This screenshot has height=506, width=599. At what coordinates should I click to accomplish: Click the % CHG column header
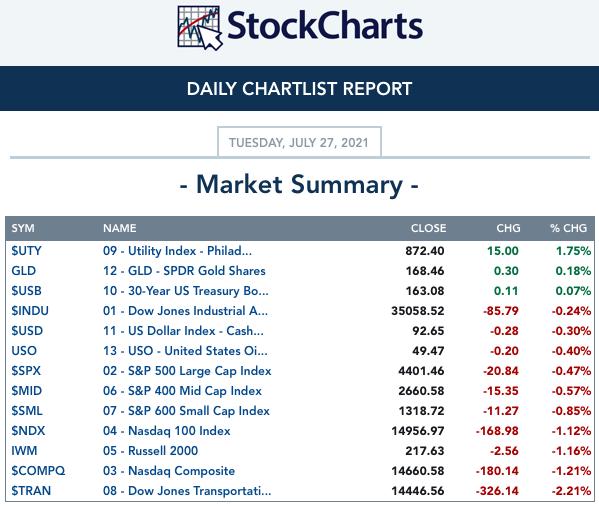point(568,228)
